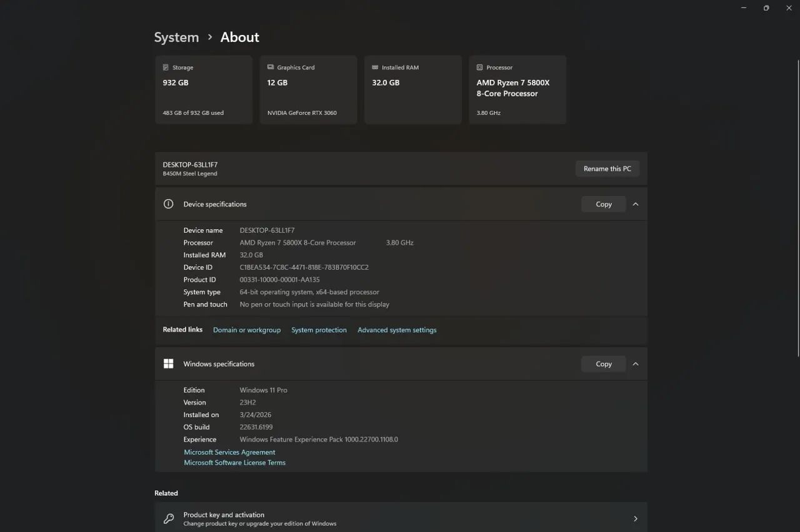Click the About breadcrumb title
The height and width of the screenshot is (532, 800).
(x=239, y=37)
